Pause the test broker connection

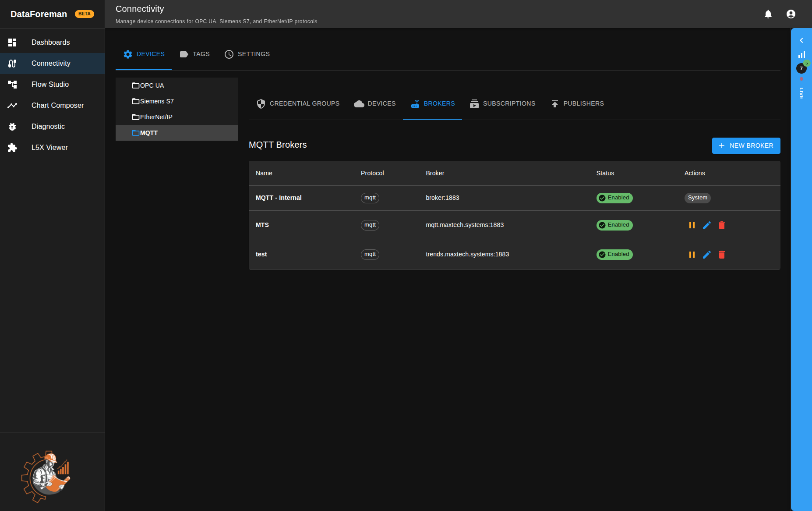click(x=692, y=254)
